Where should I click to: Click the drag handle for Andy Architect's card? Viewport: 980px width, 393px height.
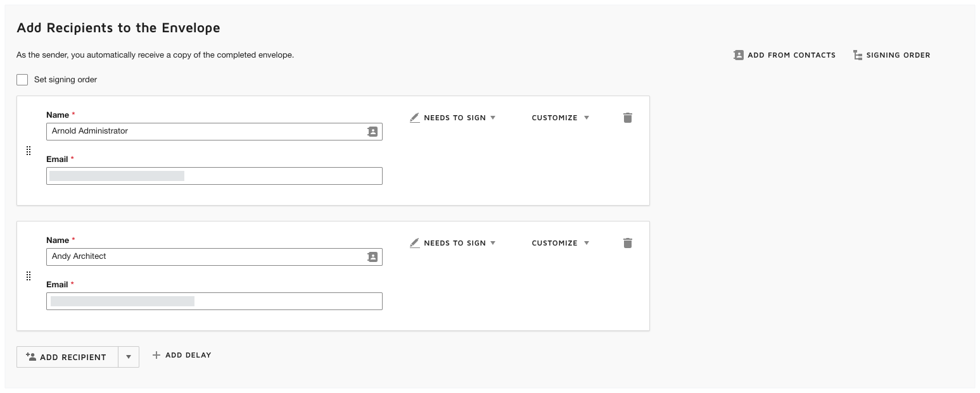click(29, 276)
